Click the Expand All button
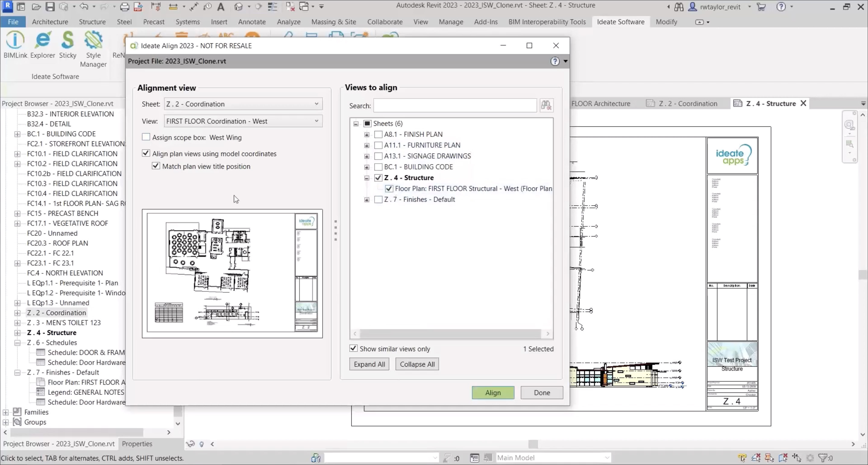This screenshot has height=465, width=868. [x=369, y=364]
